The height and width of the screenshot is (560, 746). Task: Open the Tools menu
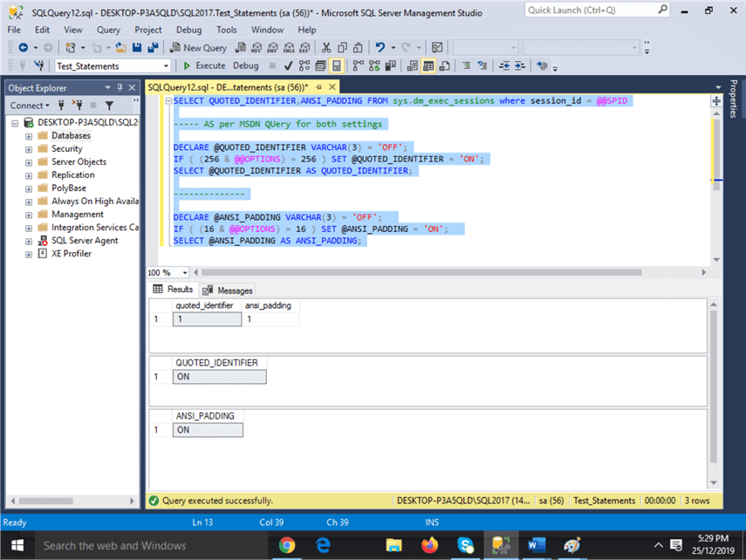coord(227,30)
